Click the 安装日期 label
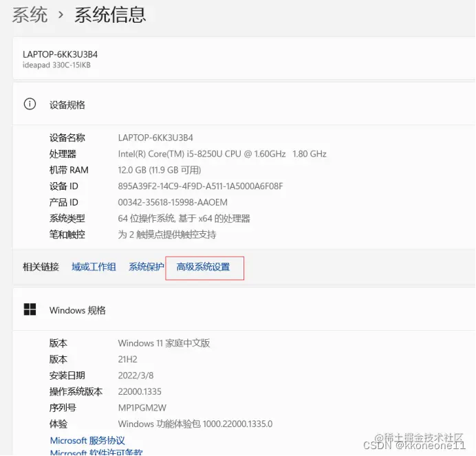This screenshot has width=476, height=456. coord(67,376)
